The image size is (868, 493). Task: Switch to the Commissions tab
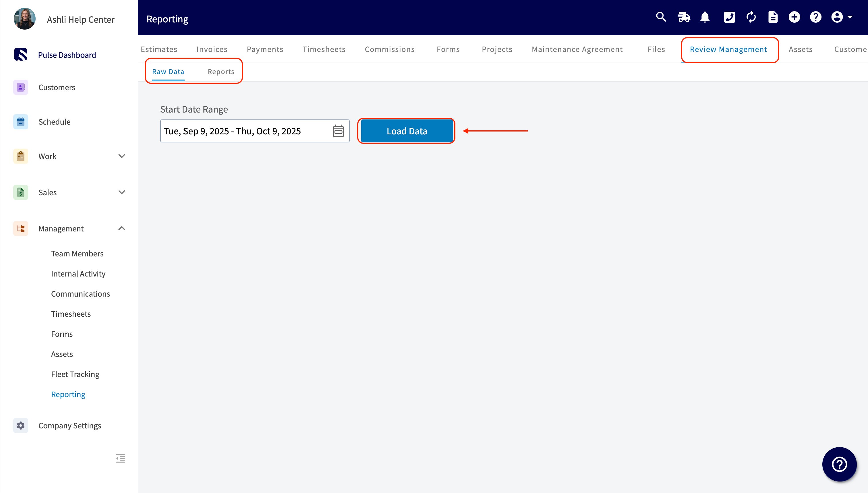coord(390,49)
